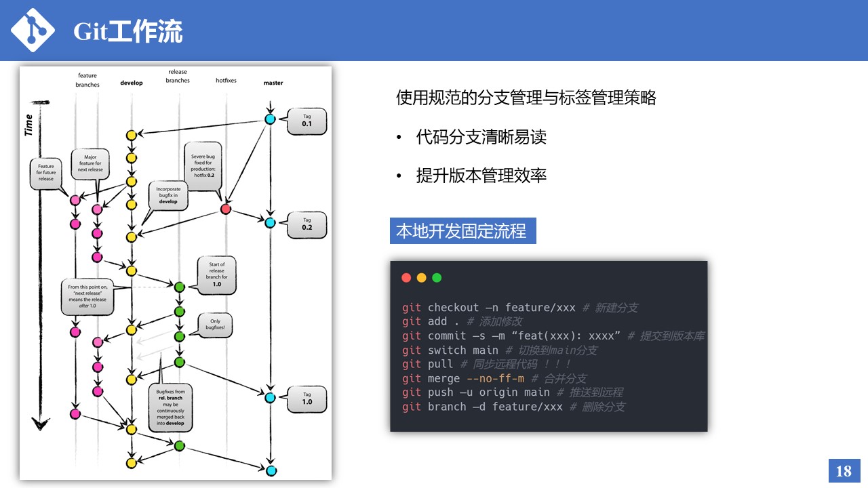The width and height of the screenshot is (868, 488).
Task: Click the Tag 1.0 bubble
Action: coord(307,399)
